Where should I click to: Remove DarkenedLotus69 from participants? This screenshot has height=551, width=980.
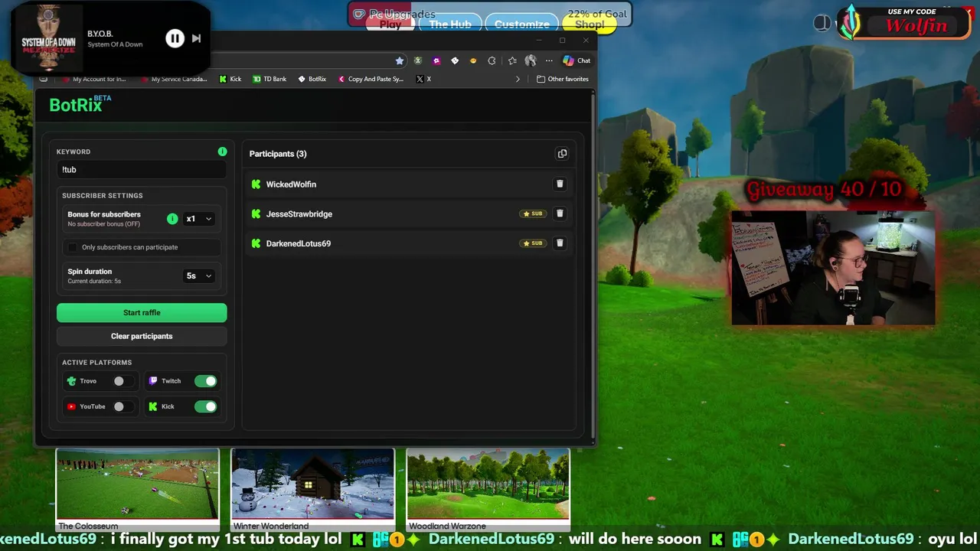[x=560, y=243]
